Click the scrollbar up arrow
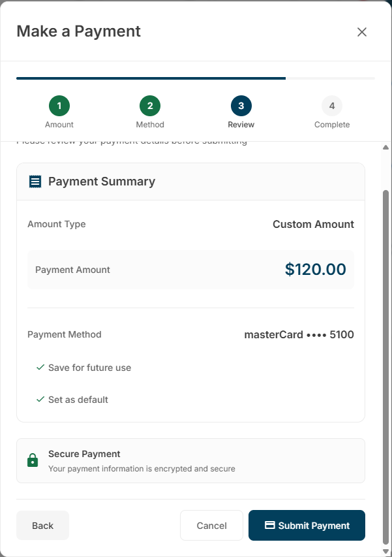 pyautogui.click(x=386, y=147)
